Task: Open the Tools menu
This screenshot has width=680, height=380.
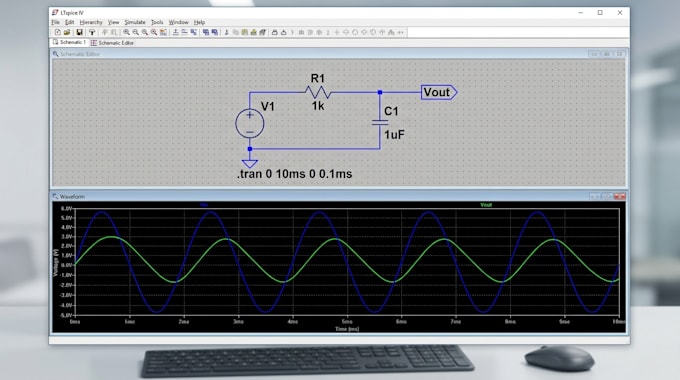Action: [157, 22]
